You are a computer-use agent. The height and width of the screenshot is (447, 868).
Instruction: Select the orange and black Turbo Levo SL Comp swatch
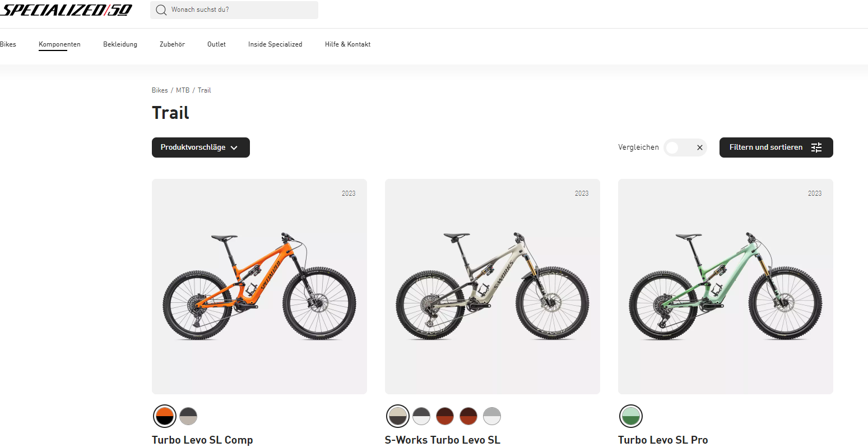(x=165, y=416)
